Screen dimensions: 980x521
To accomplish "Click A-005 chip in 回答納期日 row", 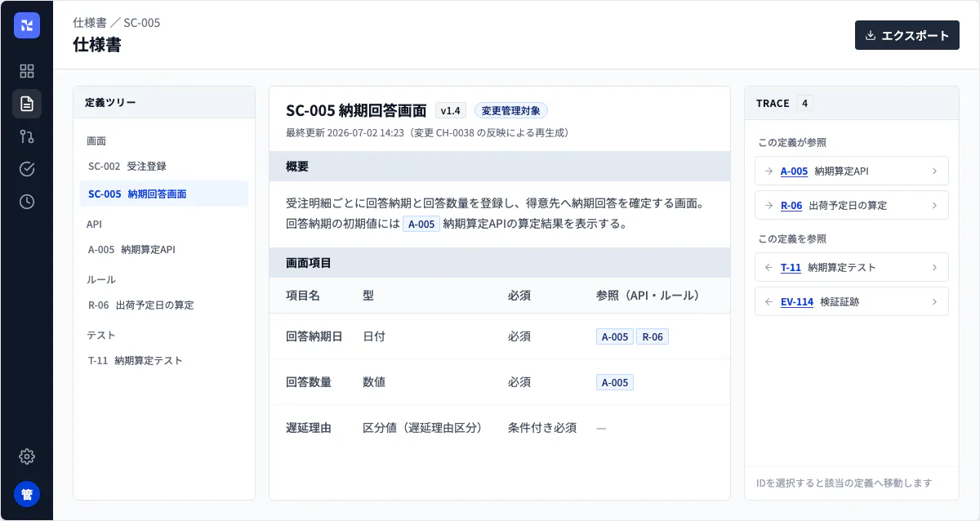I will point(615,336).
